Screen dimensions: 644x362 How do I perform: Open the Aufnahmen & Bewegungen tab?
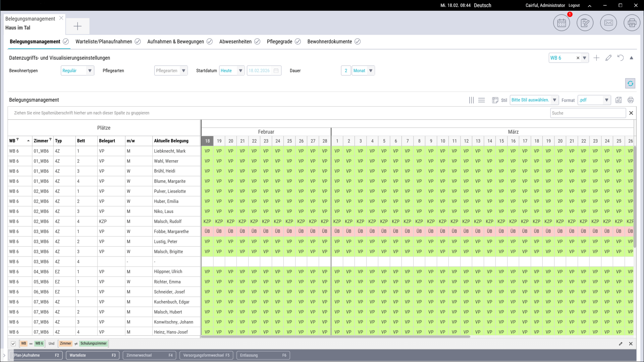[175, 42]
